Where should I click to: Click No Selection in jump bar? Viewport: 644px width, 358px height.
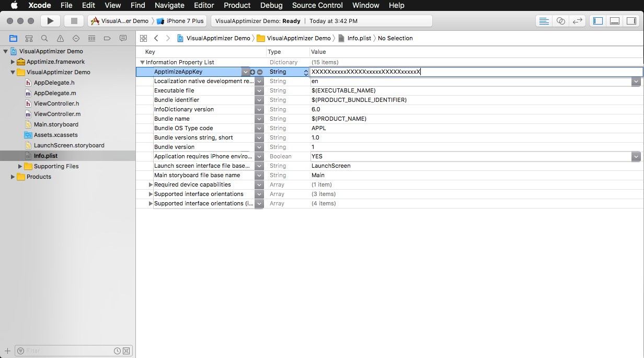(395, 38)
